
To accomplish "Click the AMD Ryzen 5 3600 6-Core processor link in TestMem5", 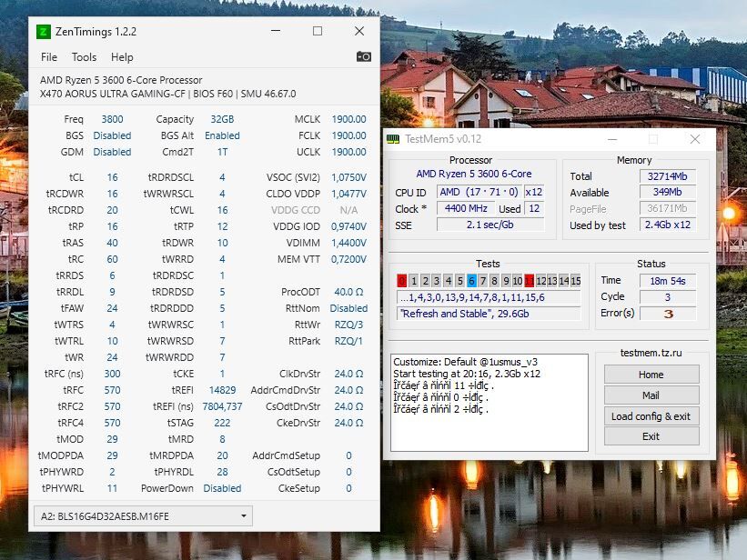I will point(473,174).
